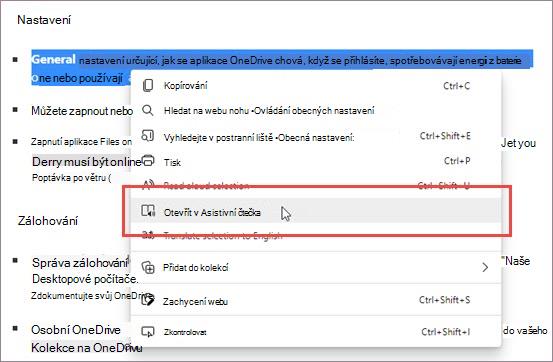Click the text Osobní OneDrive
The image size is (553, 362).
pos(76,330)
